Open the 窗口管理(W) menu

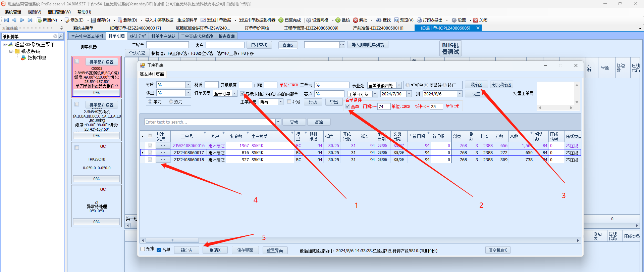[59, 12]
